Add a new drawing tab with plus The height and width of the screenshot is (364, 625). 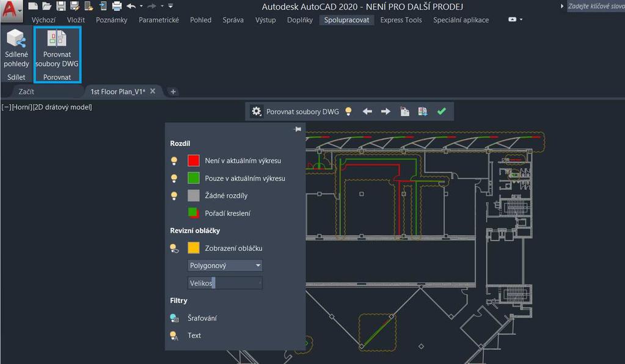(x=173, y=92)
